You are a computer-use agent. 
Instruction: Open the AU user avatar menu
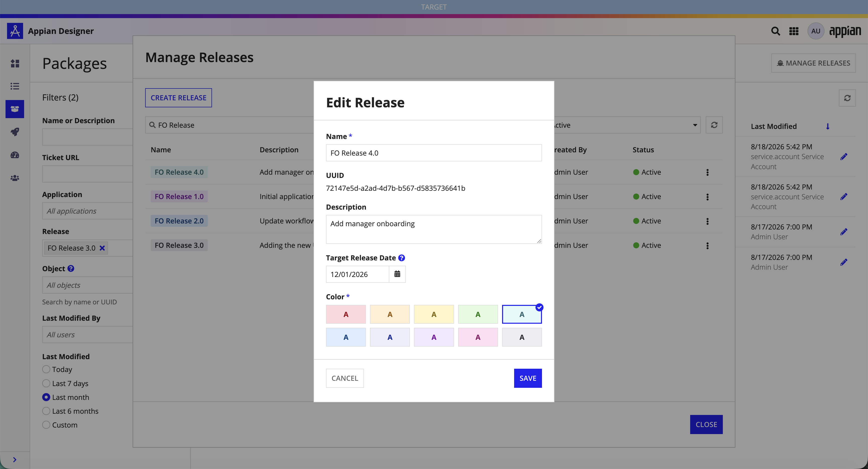(816, 31)
